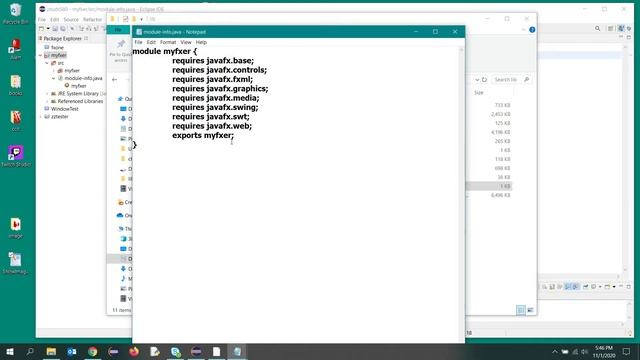Minimize the Eclipse bottom console panel
The height and width of the screenshot is (360, 640).
coord(621,287)
